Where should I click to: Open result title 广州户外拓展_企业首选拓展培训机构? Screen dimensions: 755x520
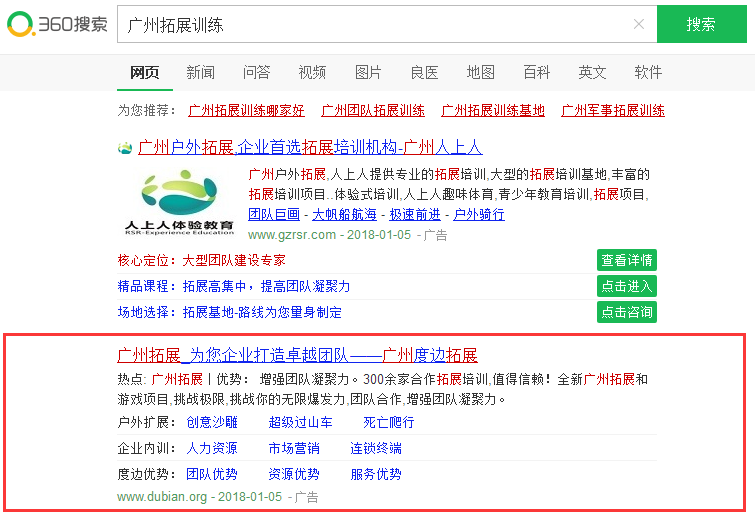pyautogui.click(x=310, y=147)
